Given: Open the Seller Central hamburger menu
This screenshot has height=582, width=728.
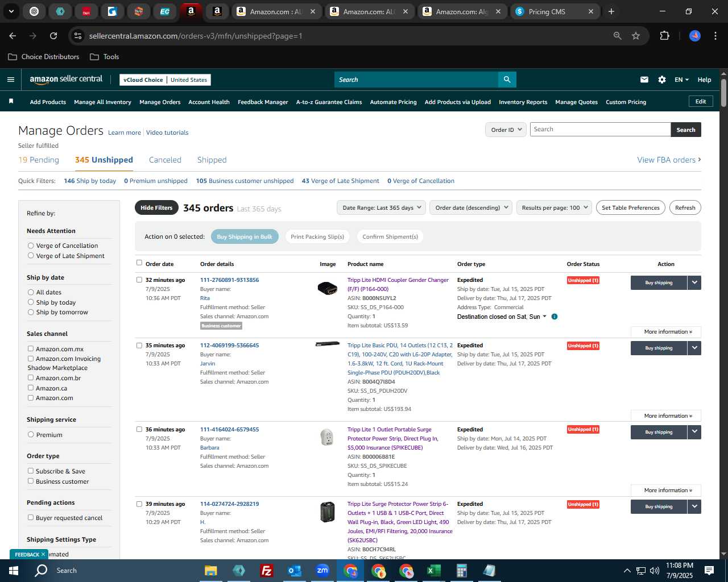Looking at the screenshot, I should [11, 80].
